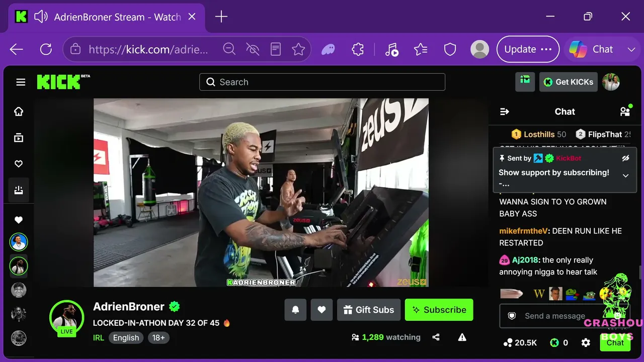Open the FlipsThat gifter entry
644x362 pixels.
coord(603,134)
